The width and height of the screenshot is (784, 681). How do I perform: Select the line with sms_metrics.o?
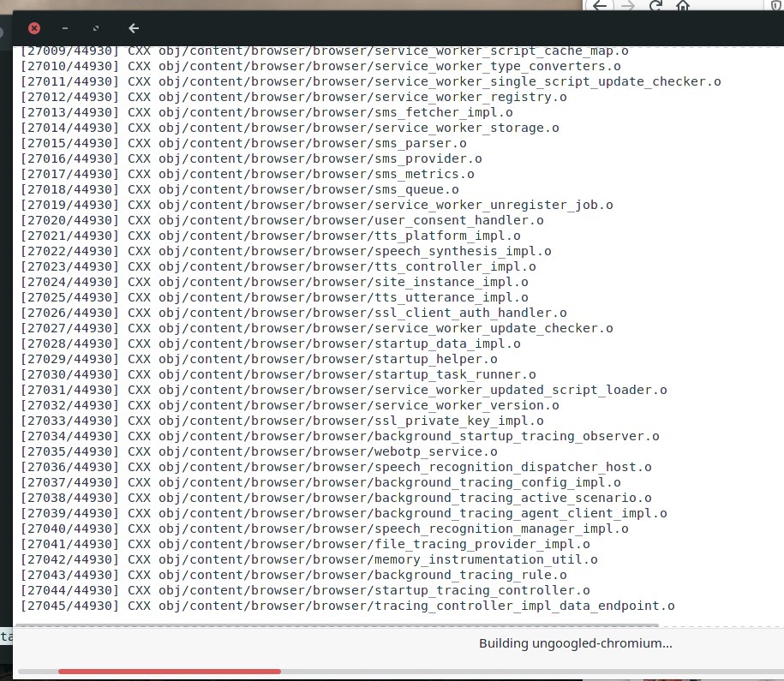[248, 175]
